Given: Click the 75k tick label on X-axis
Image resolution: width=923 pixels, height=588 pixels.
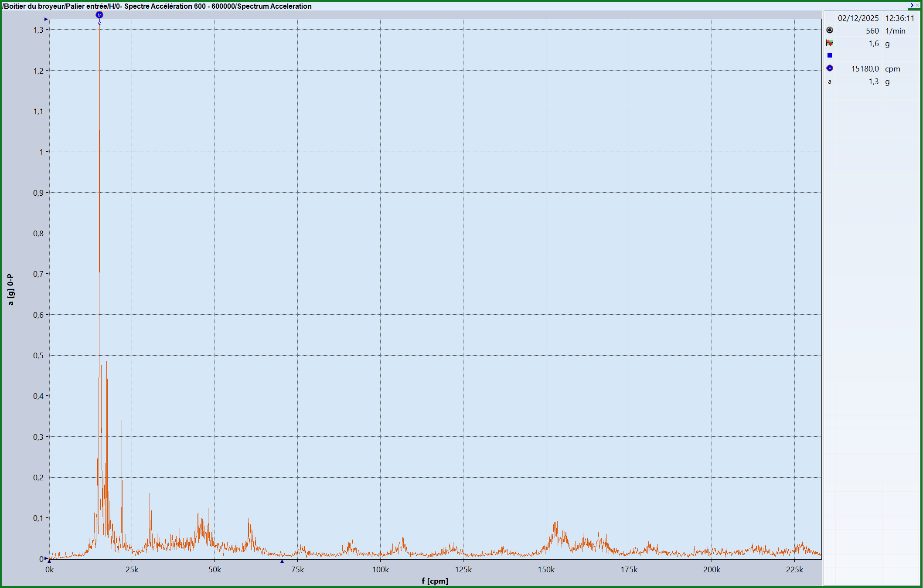Looking at the screenshot, I should point(297,570).
